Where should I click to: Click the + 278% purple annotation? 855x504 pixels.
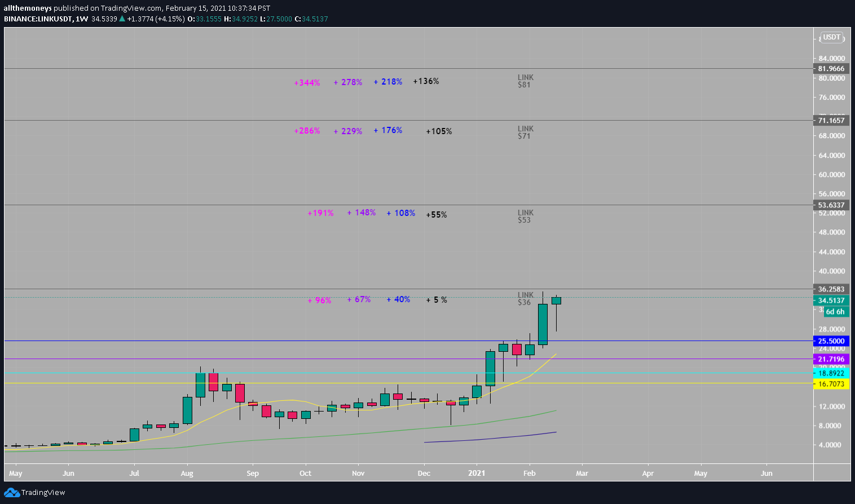click(x=348, y=82)
